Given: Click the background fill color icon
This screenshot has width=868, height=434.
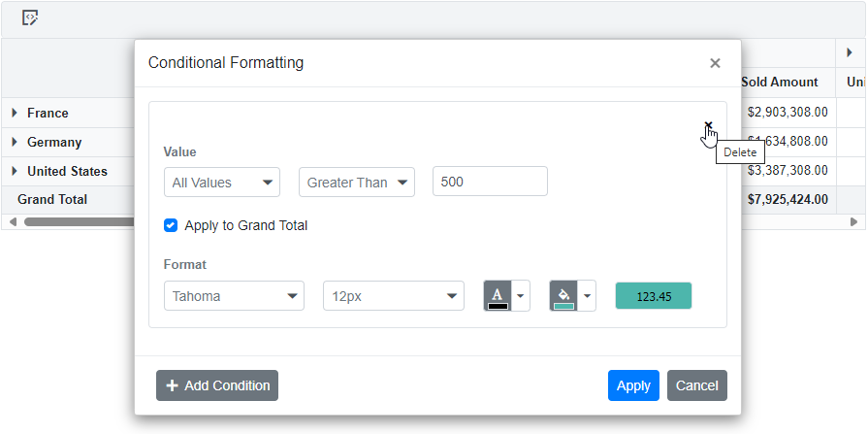Looking at the screenshot, I should [563, 295].
